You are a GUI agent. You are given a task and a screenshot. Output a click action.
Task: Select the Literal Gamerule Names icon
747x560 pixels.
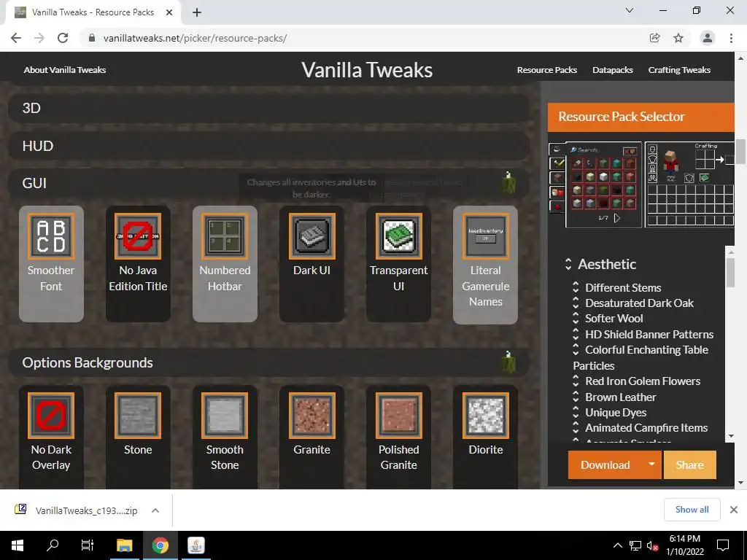pos(485,236)
